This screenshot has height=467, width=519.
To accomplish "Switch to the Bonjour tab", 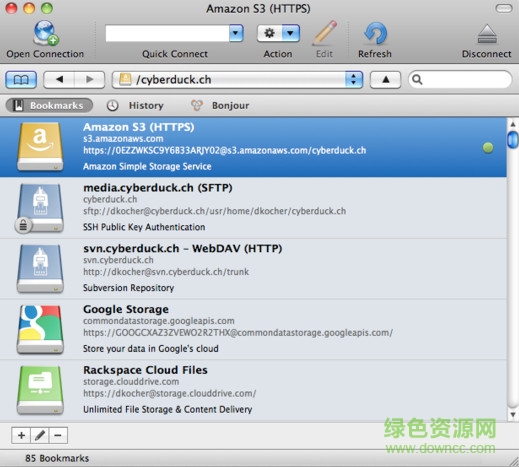I will 220,106.
